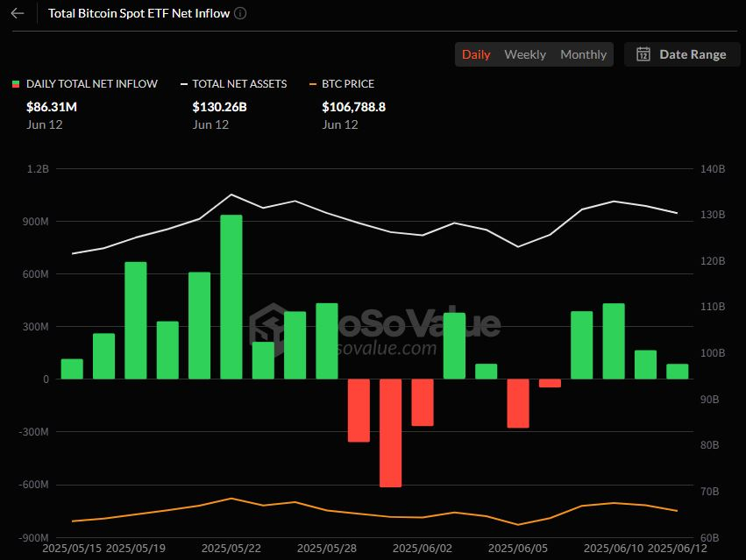
Task: Click the SoSoValue watermark logo in the chart
Action: [266, 326]
